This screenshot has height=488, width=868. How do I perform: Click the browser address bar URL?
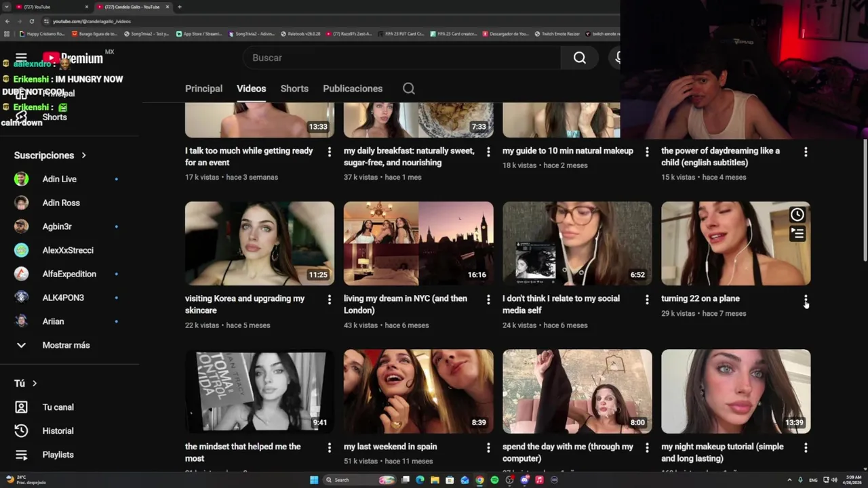click(92, 21)
